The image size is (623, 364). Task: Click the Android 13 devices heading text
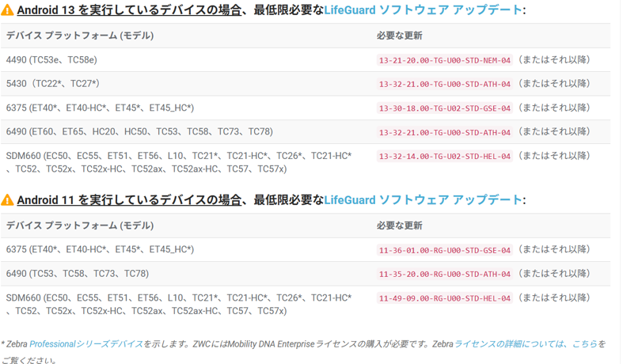(129, 10)
